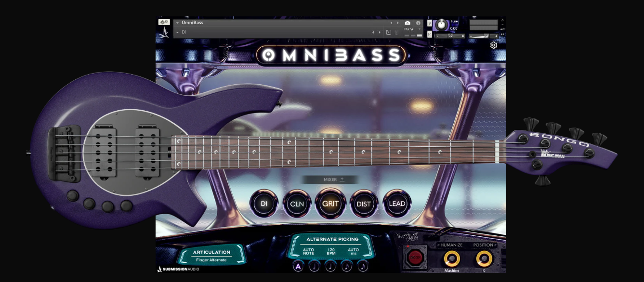Delete snapshot with the trash icon
Viewport: 644px width, 282px height.
point(396,32)
